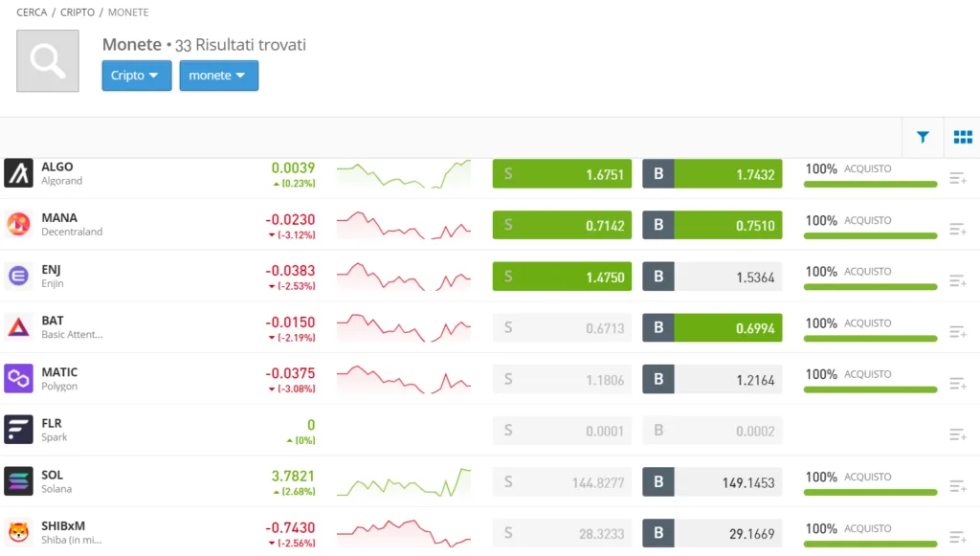Add MANA to watchlist icon
The height and width of the screenshot is (556, 980).
(957, 230)
